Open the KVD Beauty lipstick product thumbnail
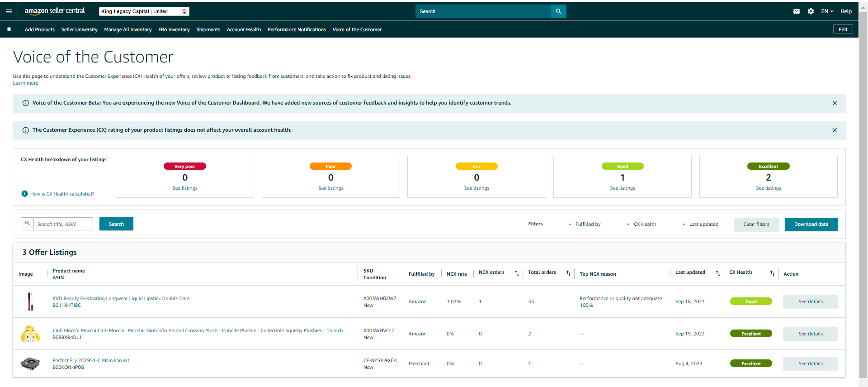The image size is (868, 387). pos(30,301)
